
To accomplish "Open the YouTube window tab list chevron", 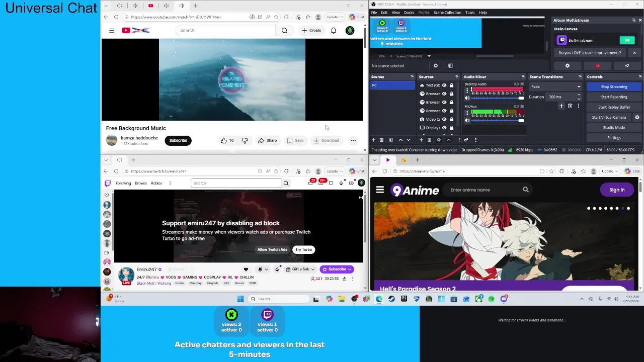I will [x=106, y=6].
